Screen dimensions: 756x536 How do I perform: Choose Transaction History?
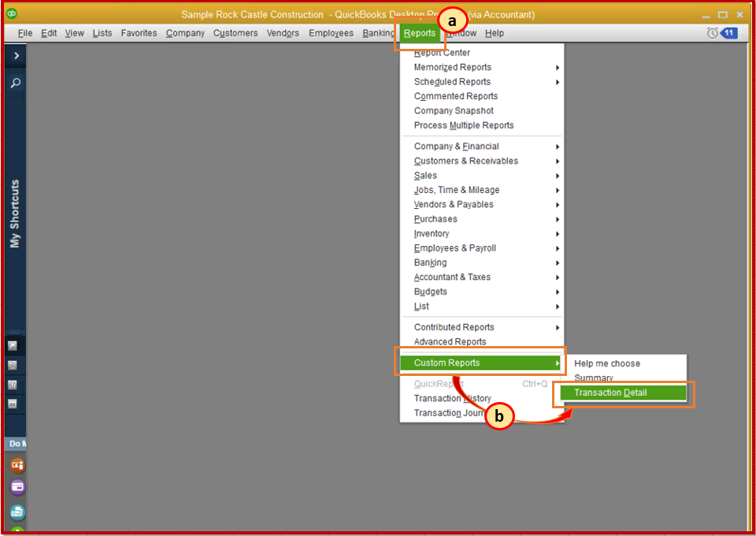tap(482, 398)
